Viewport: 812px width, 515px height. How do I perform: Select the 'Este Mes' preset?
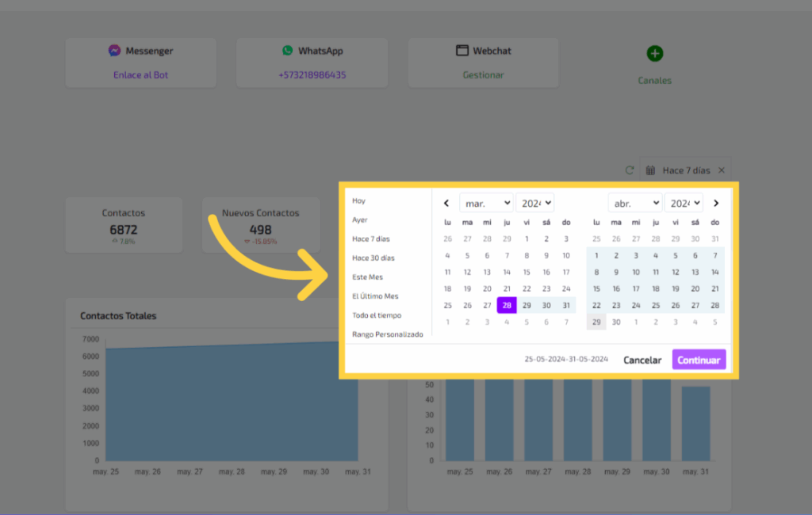367,277
